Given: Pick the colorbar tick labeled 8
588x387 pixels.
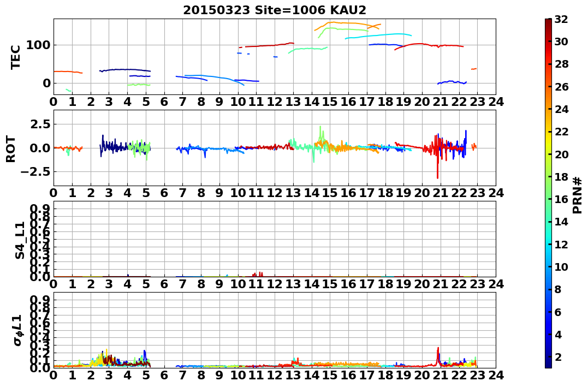Looking at the screenshot, I should click(x=558, y=289).
